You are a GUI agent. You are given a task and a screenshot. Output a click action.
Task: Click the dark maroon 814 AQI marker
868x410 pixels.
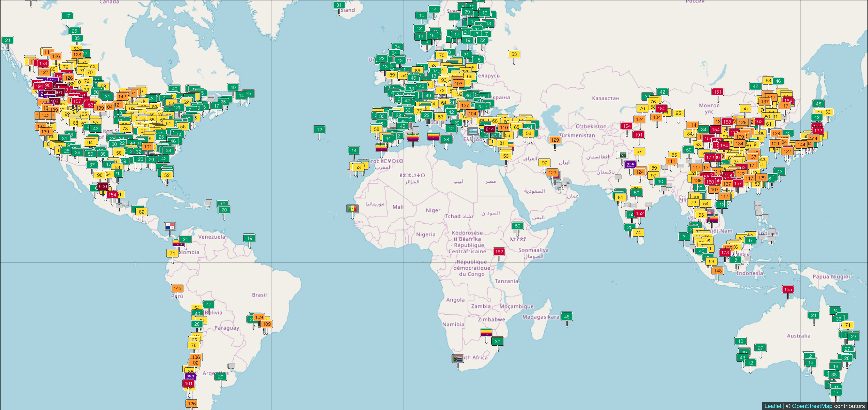pos(490,129)
